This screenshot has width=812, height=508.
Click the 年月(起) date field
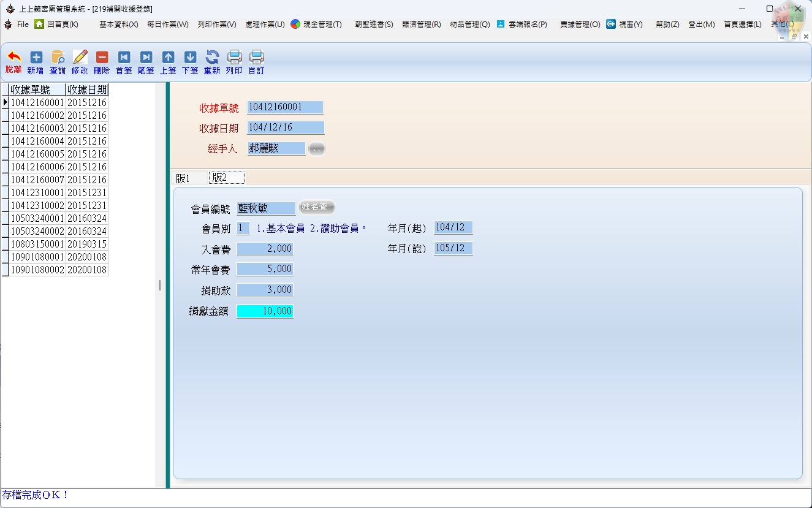(453, 228)
